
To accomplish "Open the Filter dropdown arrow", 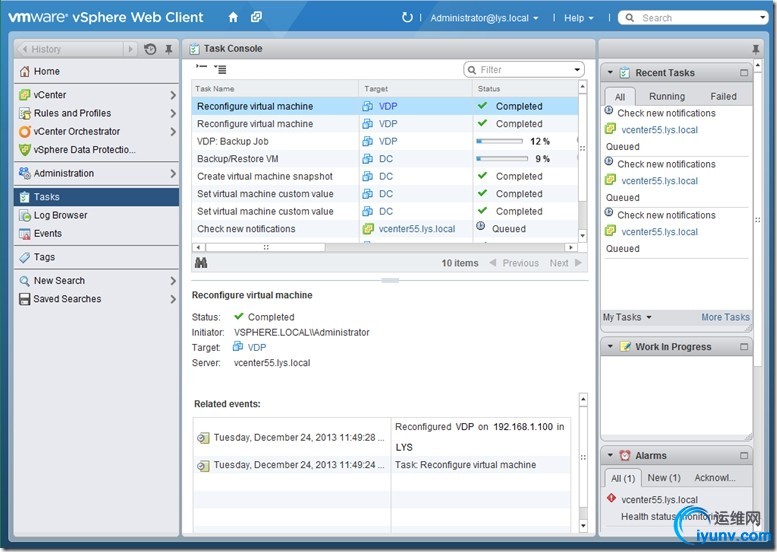I will coord(577,69).
